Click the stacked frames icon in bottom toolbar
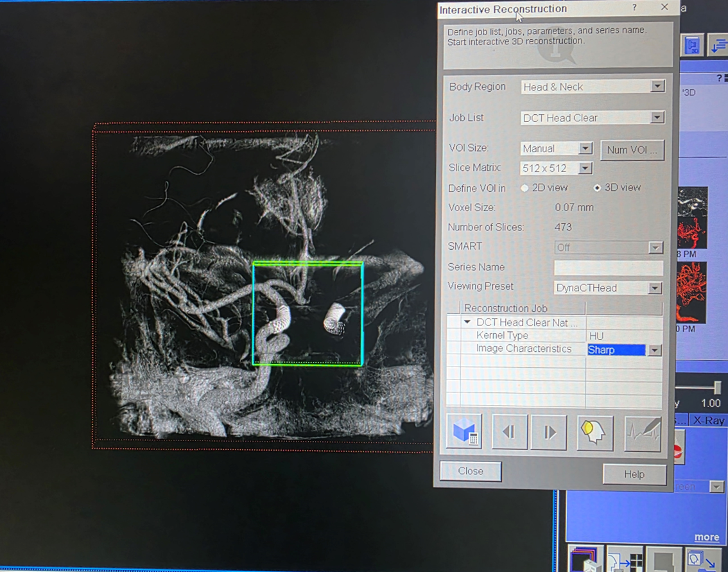Viewport: 728px width, 572px height. click(x=585, y=560)
